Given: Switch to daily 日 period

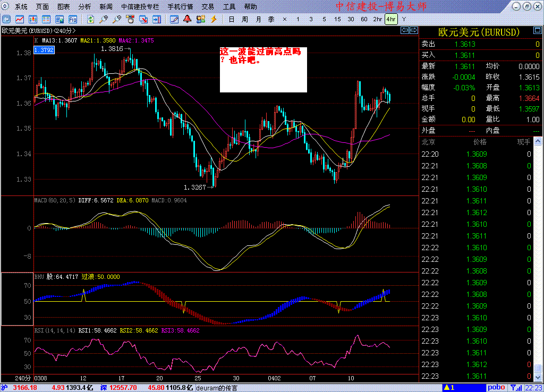Looking at the screenshot, I should 232,20.
